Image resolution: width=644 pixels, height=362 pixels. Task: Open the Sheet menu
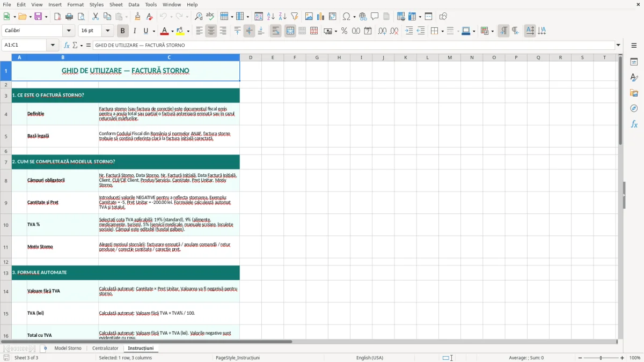116,4
